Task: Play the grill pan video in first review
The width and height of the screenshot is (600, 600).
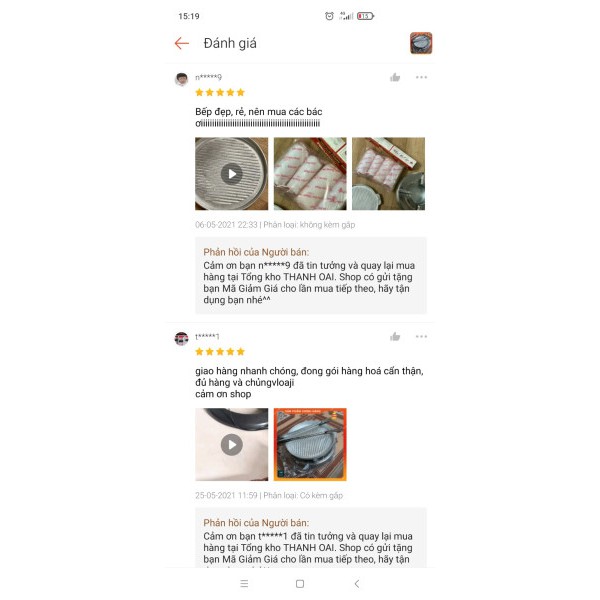Action: click(232, 174)
